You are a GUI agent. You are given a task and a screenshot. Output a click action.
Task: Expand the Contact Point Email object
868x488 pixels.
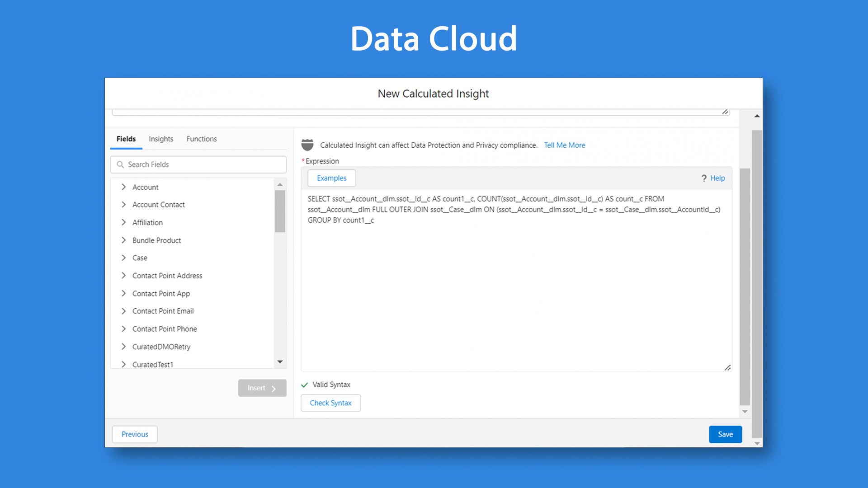pos(123,311)
